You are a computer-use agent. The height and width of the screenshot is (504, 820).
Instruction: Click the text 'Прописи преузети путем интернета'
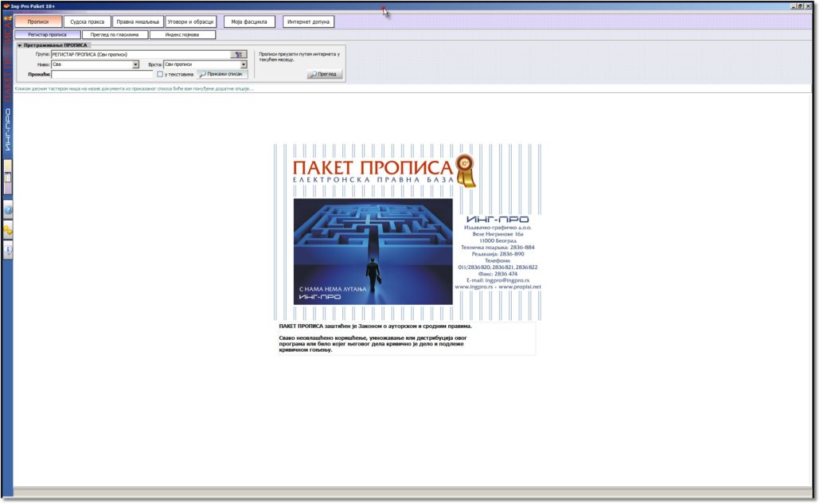[x=297, y=54]
